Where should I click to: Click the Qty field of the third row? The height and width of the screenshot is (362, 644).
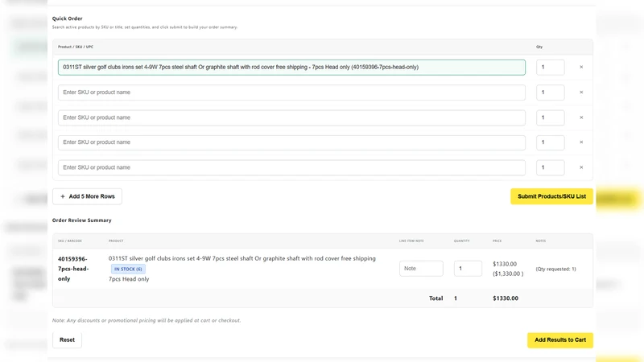pos(550,117)
